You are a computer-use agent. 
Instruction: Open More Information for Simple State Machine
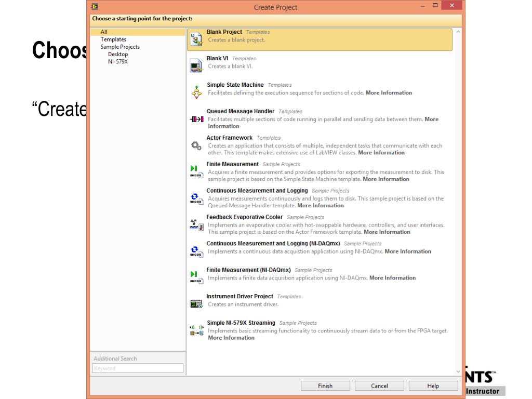click(x=389, y=92)
